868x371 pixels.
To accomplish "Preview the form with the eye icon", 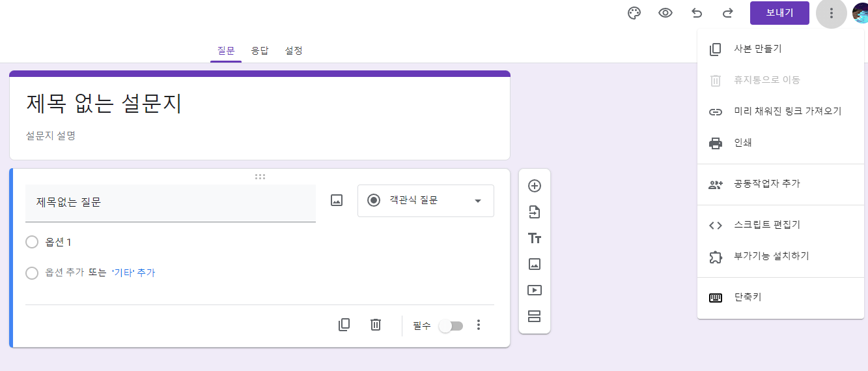I will tap(665, 13).
